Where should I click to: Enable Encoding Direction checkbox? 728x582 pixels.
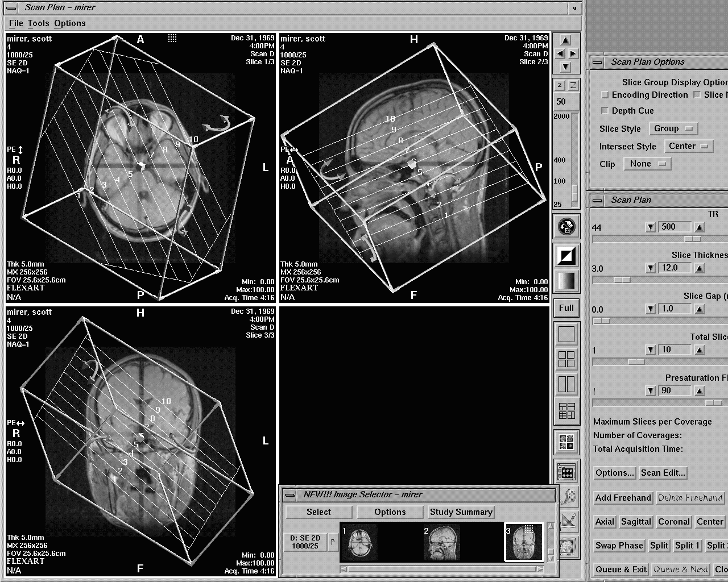click(605, 95)
